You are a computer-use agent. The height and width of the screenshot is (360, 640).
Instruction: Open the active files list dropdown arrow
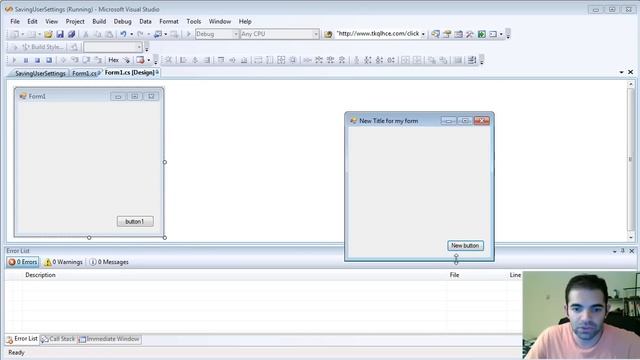(621, 72)
